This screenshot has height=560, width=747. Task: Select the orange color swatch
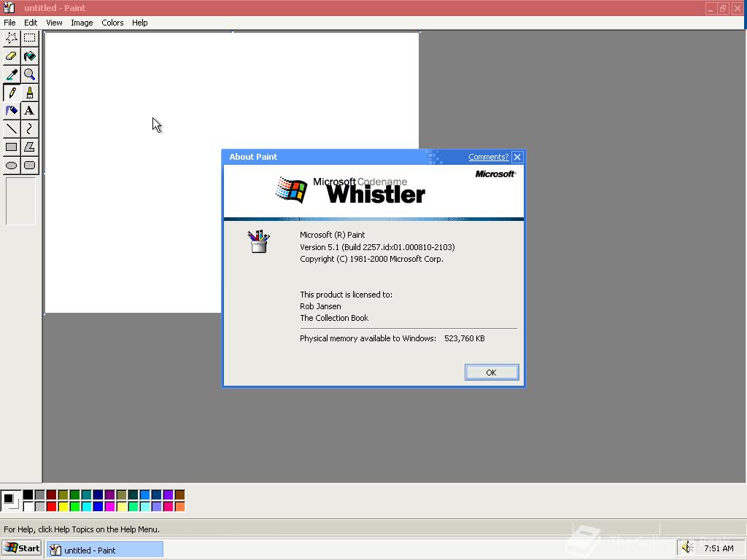coord(180,506)
